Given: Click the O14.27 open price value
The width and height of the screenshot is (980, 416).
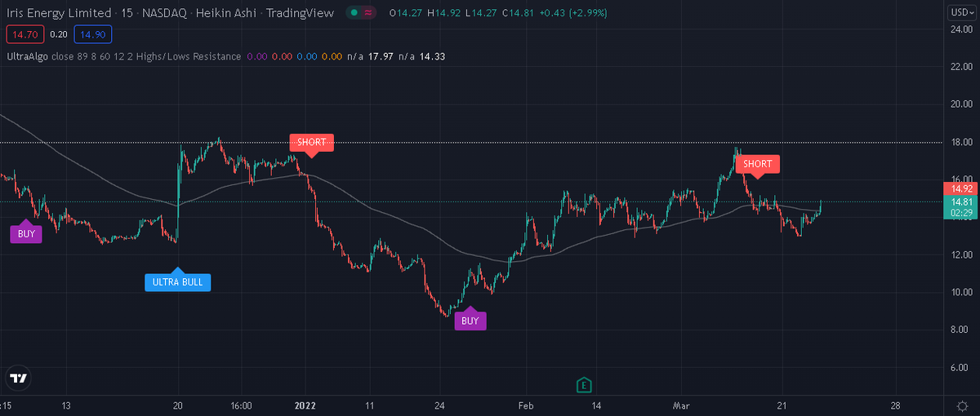Looking at the screenshot, I should (x=405, y=13).
